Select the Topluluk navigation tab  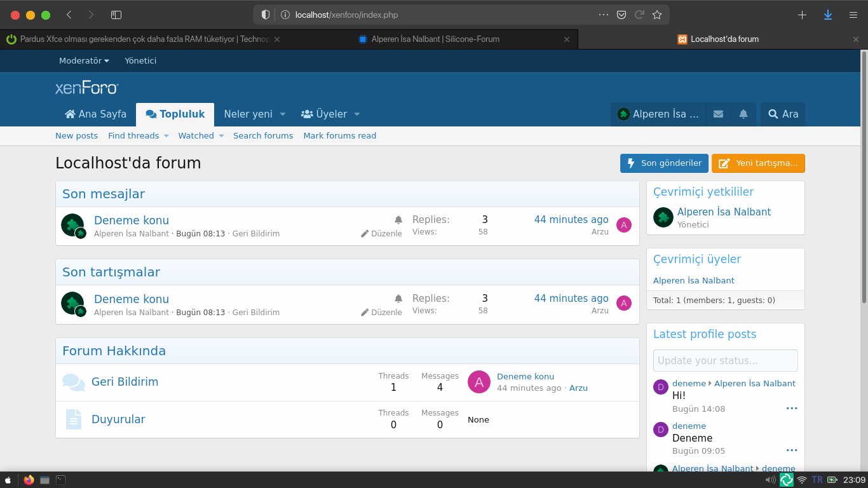point(175,114)
